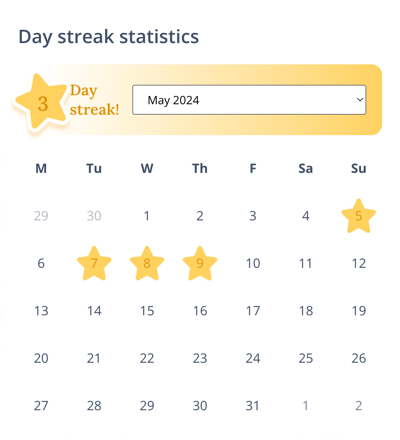Image resolution: width=400 pixels, height=440 pixels.
Task: Select greyed-out April 29 date
Action: pos(41,216)
